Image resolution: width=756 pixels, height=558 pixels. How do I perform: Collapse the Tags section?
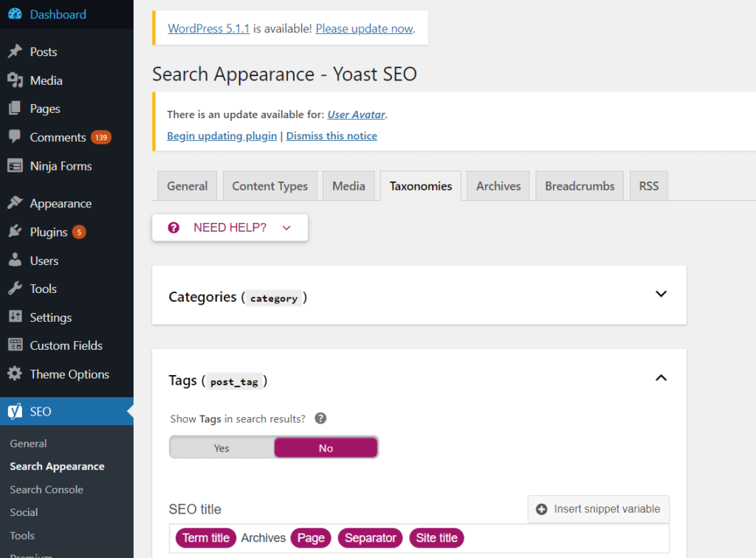(661, 377)
